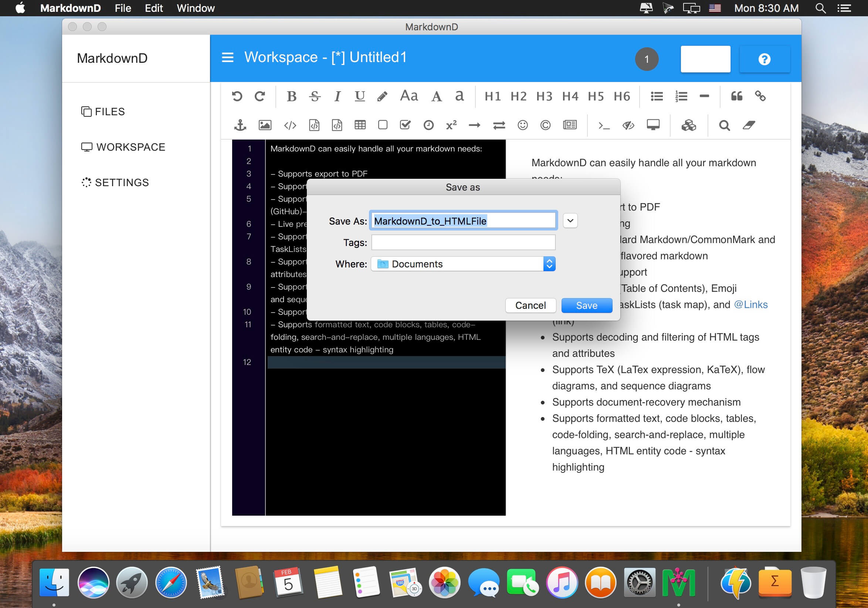The height and width of the screenshot is (608, 868).
Task: Open the emoji picker
Action: pyautogui.click(x=522, y=125)
